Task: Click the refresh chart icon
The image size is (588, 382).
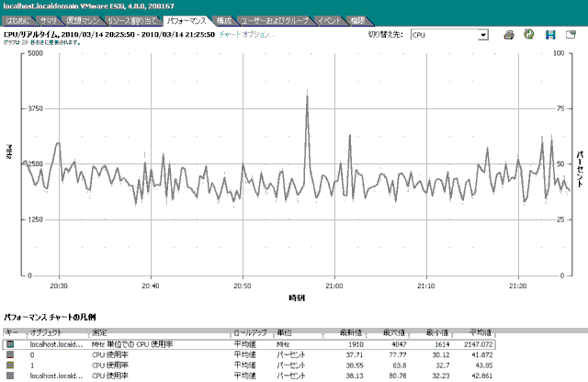Action: [x=529, y=35]
